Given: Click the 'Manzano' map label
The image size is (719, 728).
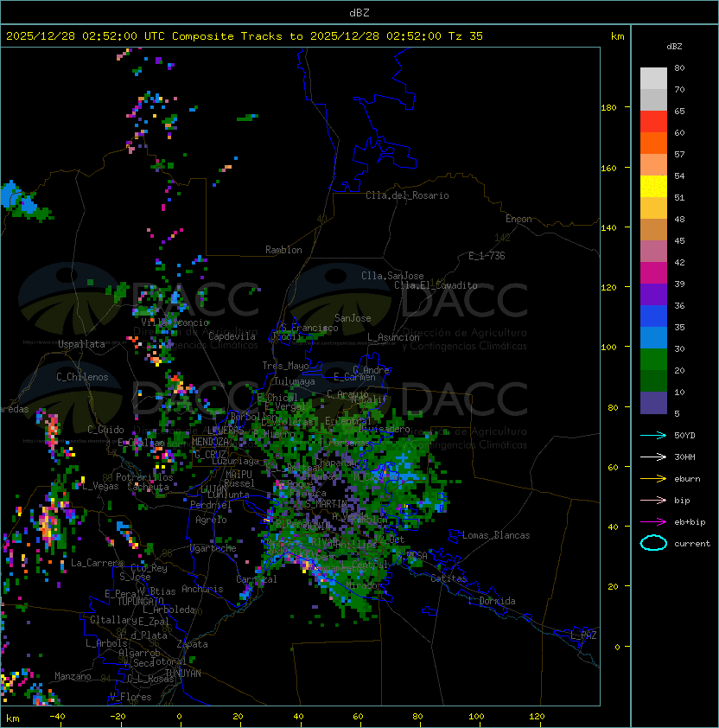Looking at the screenshot, I should click(73, 676).
